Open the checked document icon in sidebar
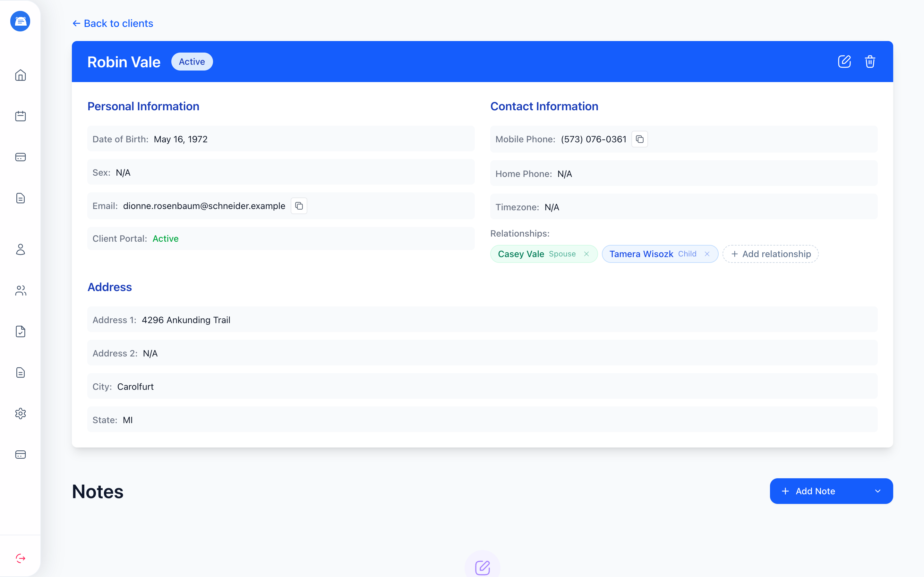This screenshot has width=924, height=577. pos(20,332)
